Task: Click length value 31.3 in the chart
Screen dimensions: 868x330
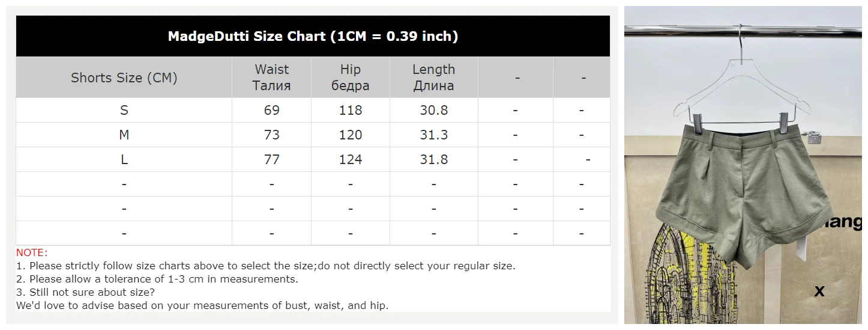Action: coord(433,135)
